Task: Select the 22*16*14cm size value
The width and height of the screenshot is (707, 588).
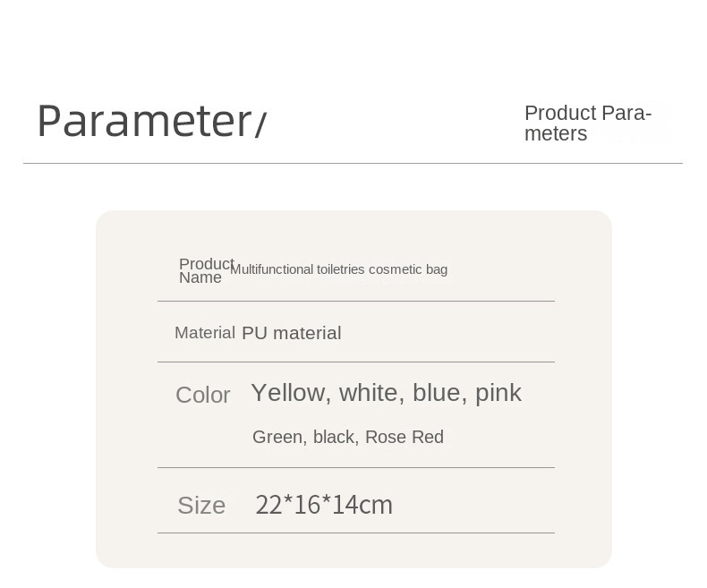Action: click(x=324, y=505)
